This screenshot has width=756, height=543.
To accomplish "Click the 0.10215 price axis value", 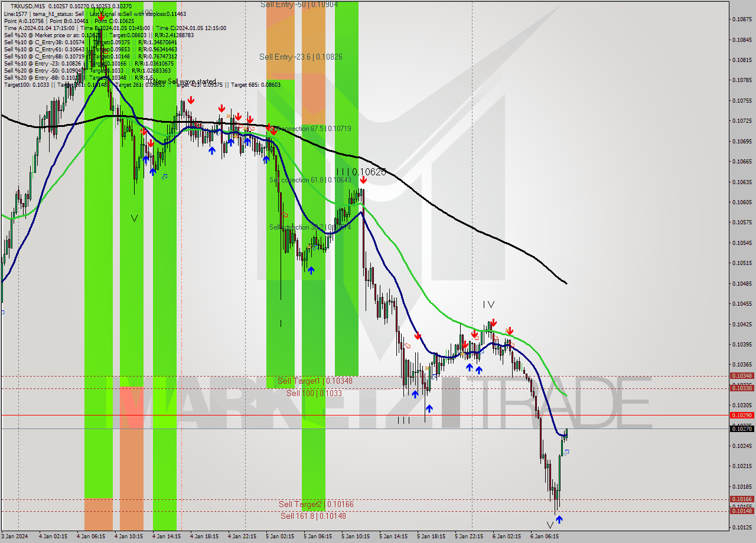I will (x=742, y=466).
